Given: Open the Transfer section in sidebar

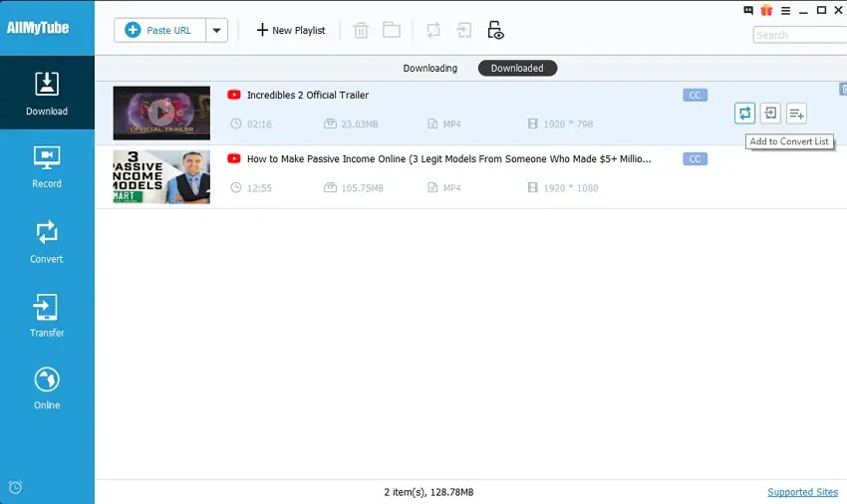Looking at the screenshot, I should (47, 316).
